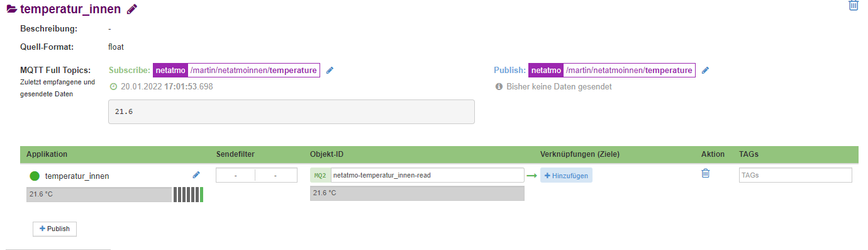Click the first Sendefilter input box
Image resolution: width=868 pixels, height=250 pixels.
point(235,176)
